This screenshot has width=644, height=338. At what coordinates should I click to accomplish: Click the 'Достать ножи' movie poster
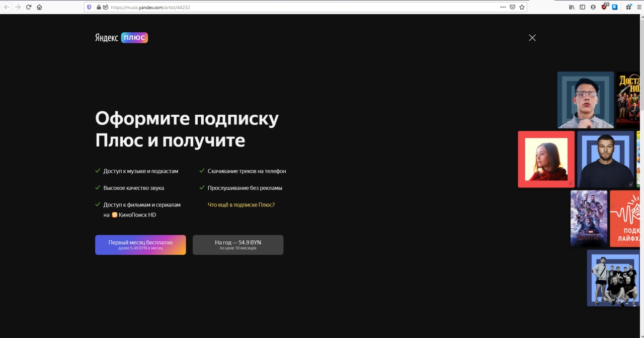coord(628,100)
